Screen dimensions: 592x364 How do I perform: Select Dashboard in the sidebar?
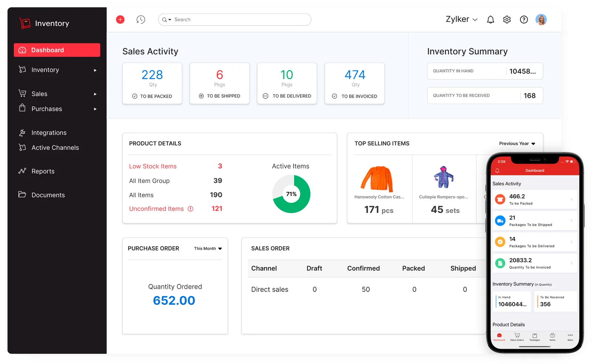point(57,50)
